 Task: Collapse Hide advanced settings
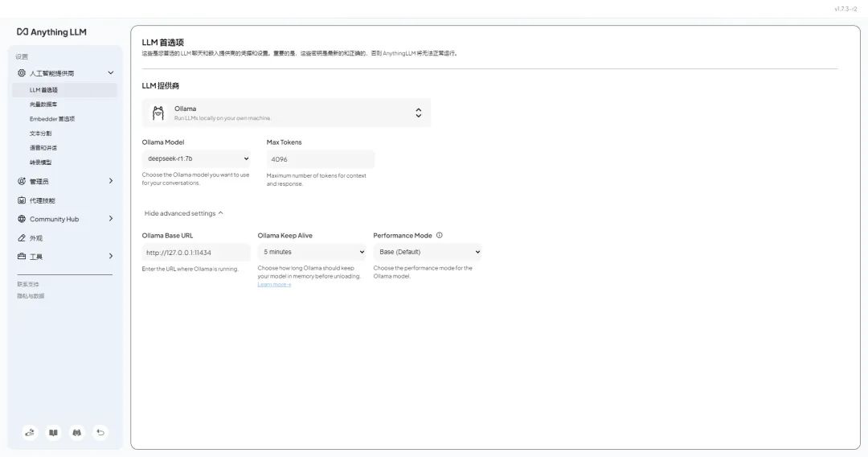point(183,213)
